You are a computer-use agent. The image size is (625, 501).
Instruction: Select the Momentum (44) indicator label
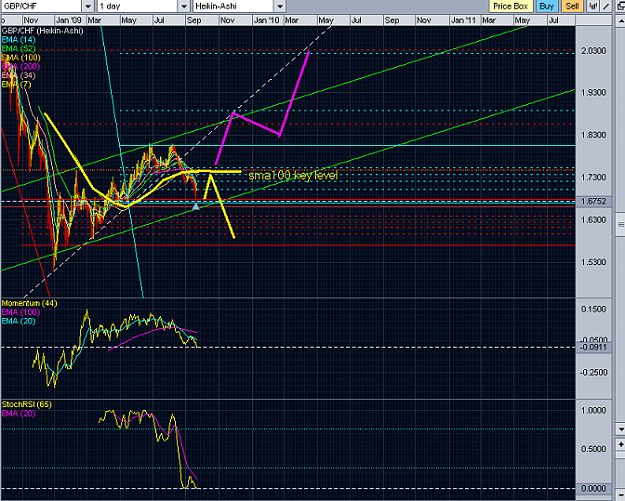coord(29,303)
